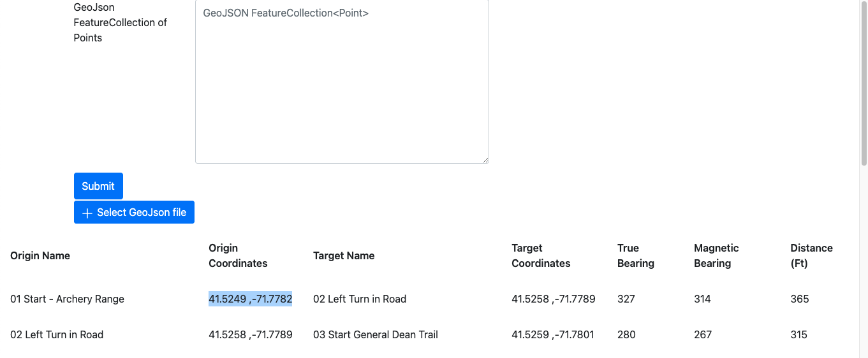Viewport: 868px width, 358px height.
Task: Click the Distance (Ft) column header
Action: [x=811, y=255]
